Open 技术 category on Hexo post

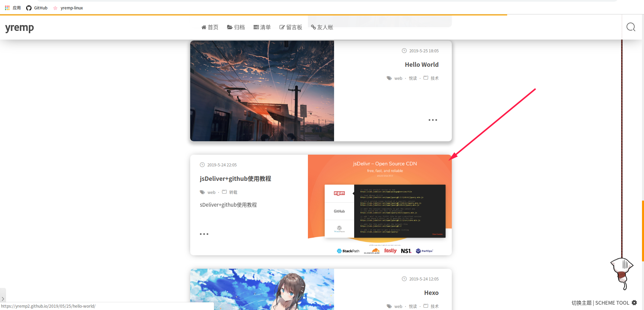[x=435, y=306]
